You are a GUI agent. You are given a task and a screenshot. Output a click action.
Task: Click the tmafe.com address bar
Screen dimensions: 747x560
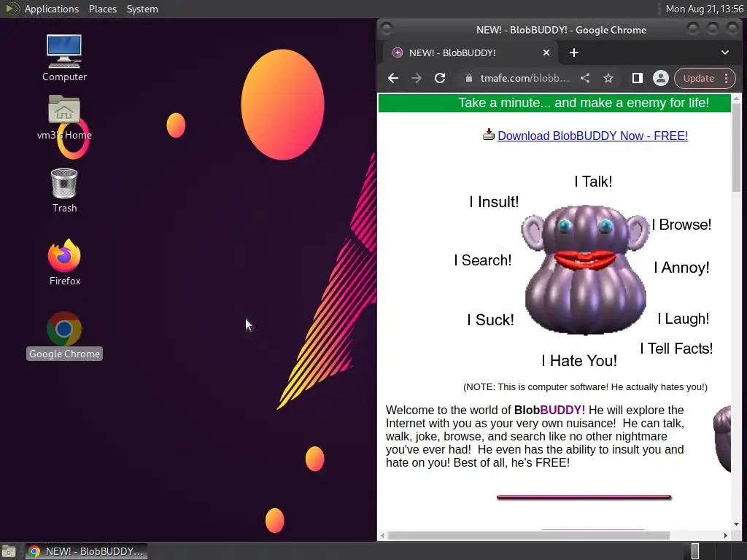(x=525, y=78)
